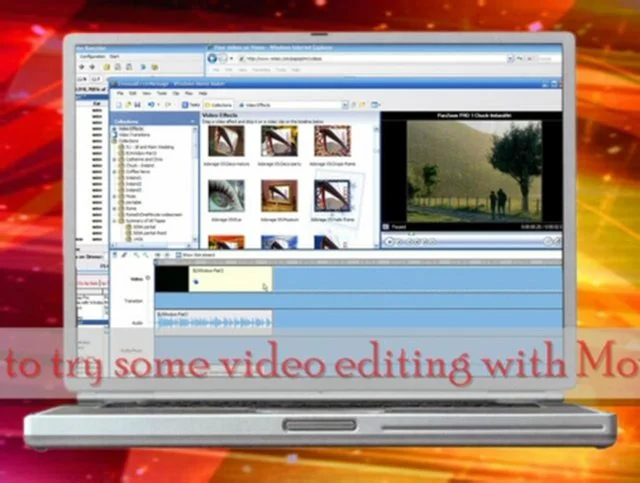Image resolution: width=640 pixels, height=483 pixels.
Task: Click the Up One Level icon
Action: pos(354,105)
